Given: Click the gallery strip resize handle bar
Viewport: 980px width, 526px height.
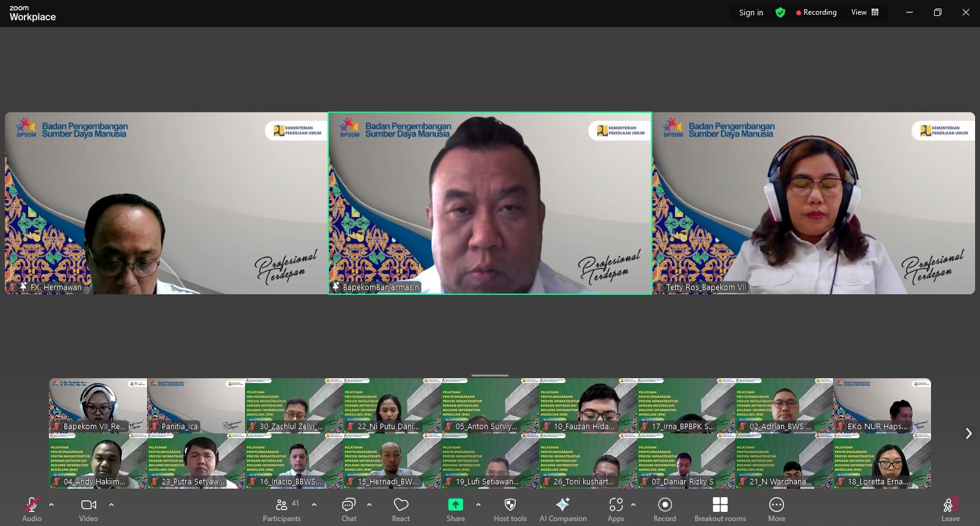Looking at the screenshot, I should tap(490, 375).
